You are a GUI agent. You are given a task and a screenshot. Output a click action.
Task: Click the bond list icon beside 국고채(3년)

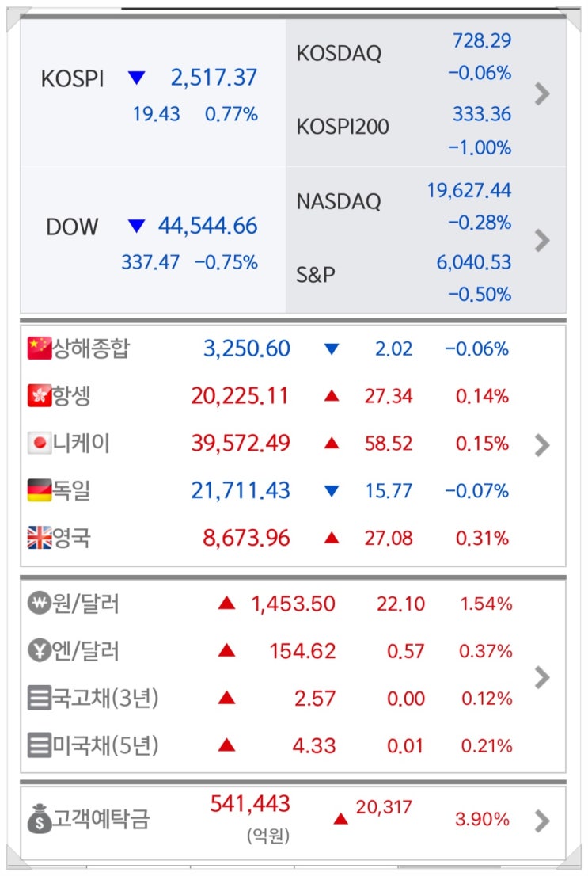(39, 699)
